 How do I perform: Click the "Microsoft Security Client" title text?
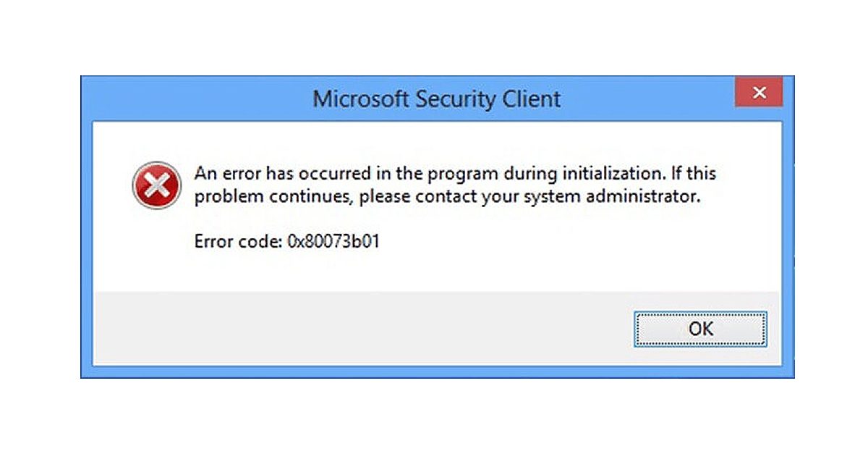coord(436,99)
